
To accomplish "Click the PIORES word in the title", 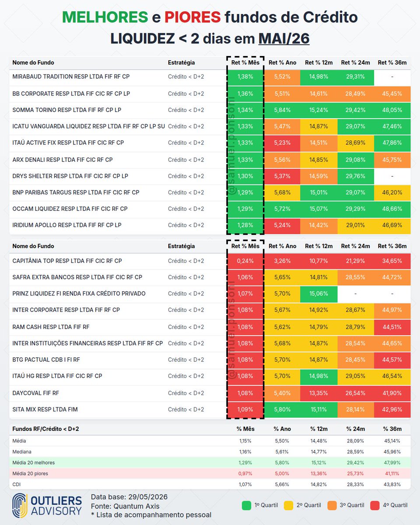I will click(192, 17).
